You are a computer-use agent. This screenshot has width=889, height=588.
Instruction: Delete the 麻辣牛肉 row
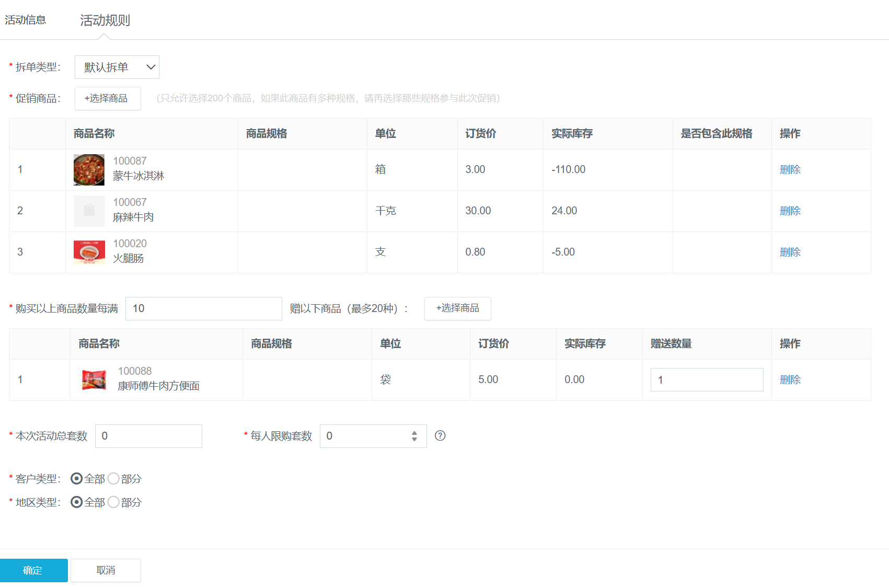pos(790,211)
